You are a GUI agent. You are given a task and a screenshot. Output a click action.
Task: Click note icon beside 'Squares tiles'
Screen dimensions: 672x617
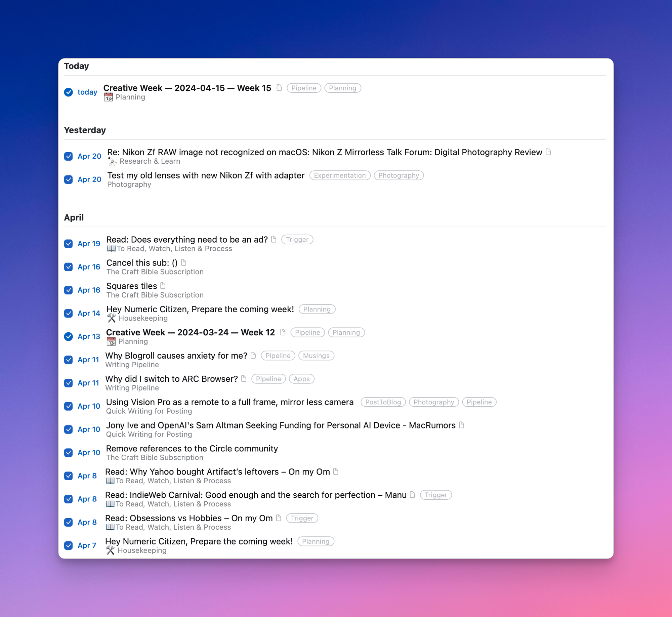coord(163,286)
